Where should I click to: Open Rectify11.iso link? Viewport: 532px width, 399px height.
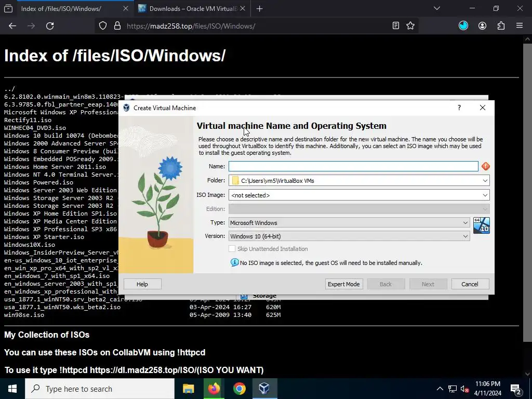[x=28, y=120]
